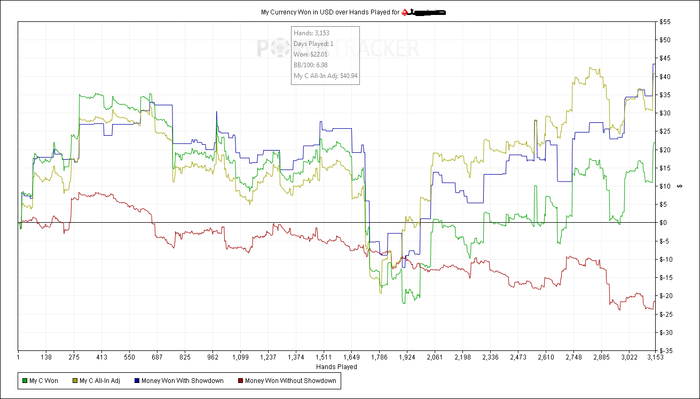Screen dimensions: 700x399
Task: Click the '$-35' y-axis label
Action: (x=665, y=351)
